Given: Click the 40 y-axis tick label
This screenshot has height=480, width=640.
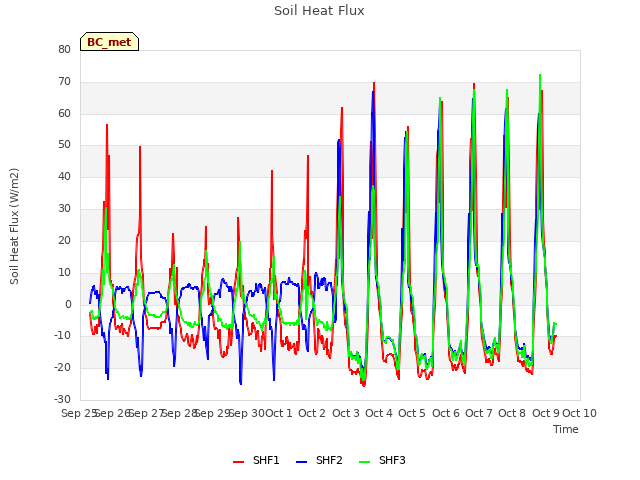Looking at the screenshot, I should pos(64,176).
